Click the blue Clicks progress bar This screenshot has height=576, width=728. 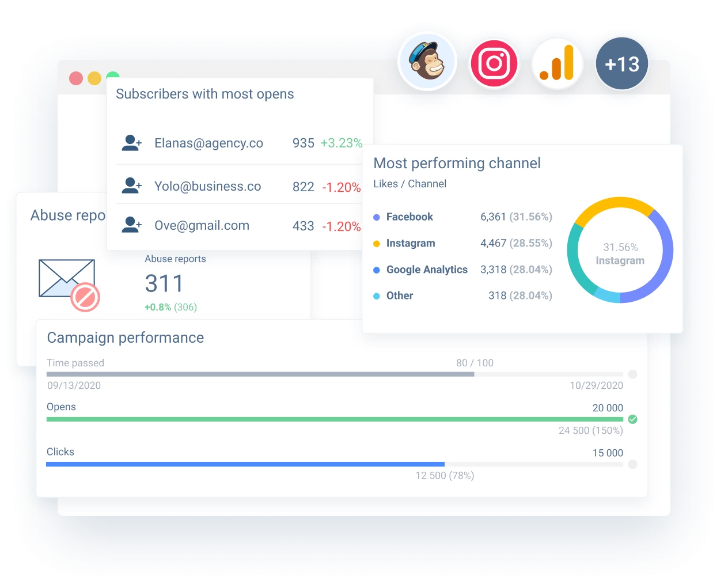[x=245, y=464]
